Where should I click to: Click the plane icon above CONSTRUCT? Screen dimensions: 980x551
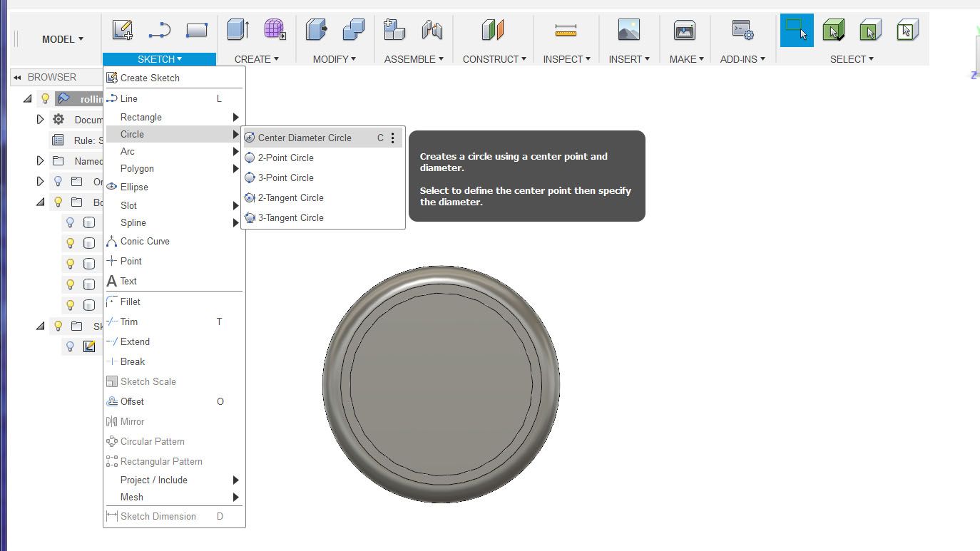493,30
